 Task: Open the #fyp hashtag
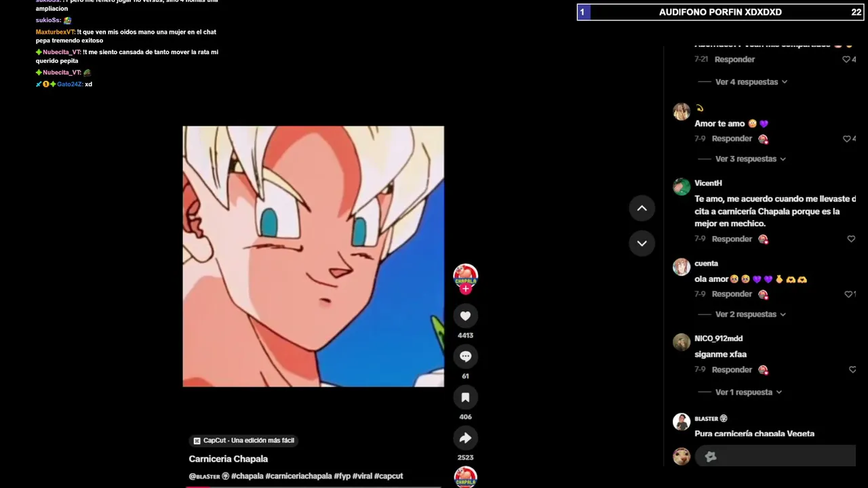pos(342,476)
